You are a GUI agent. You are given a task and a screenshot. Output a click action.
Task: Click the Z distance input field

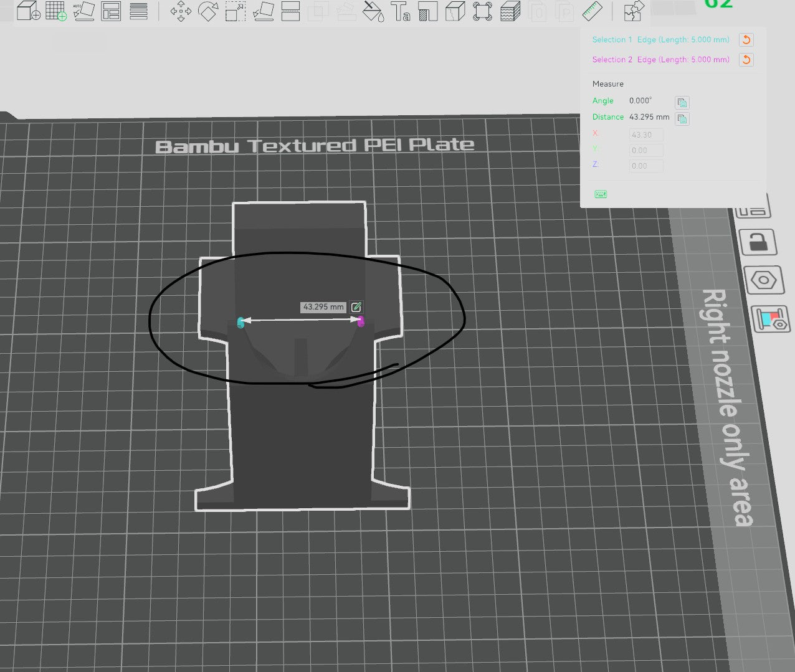click(x=646, y=166)
